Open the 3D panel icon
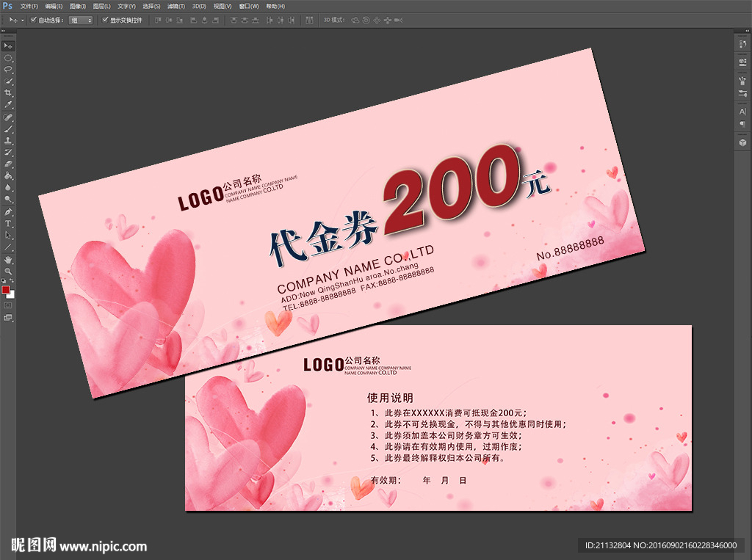752x560 pixels. [x=742, y=142]
